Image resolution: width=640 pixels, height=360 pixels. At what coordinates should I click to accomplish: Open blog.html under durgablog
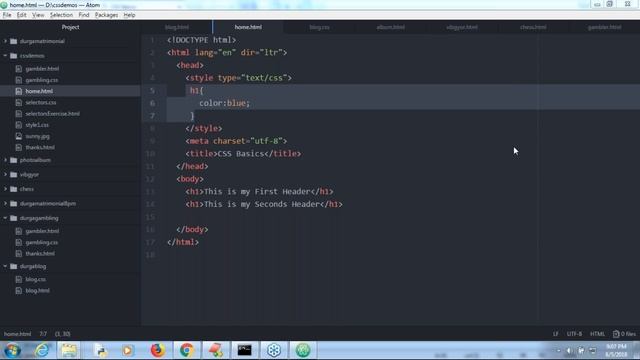coord(37,291)
